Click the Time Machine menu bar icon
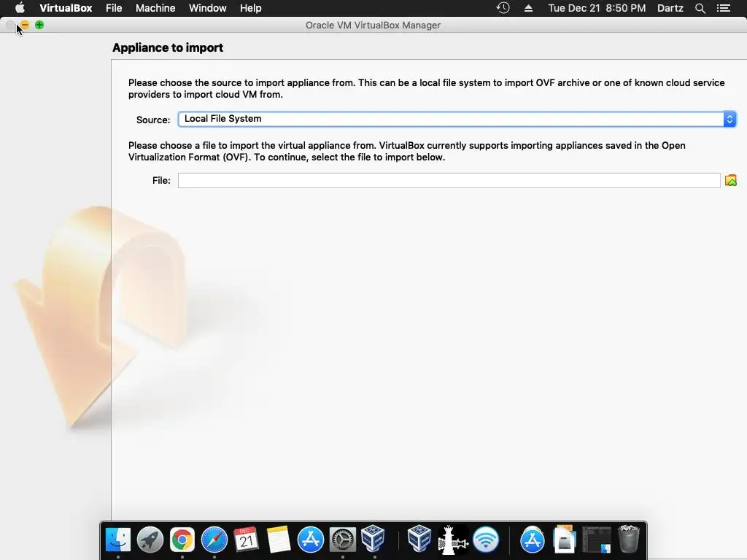Image resolution: width=747 pixels, height=560 pixels. [503, 8]
